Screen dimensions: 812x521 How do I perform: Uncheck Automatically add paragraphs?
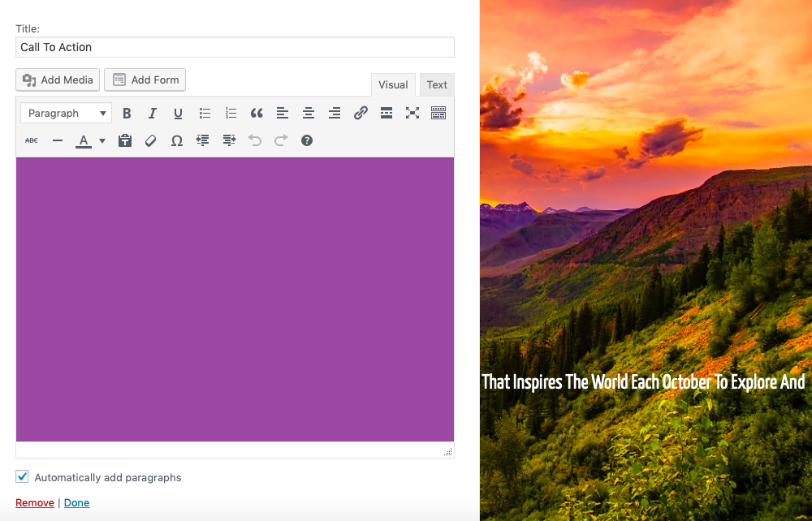(x=22, y=477)
